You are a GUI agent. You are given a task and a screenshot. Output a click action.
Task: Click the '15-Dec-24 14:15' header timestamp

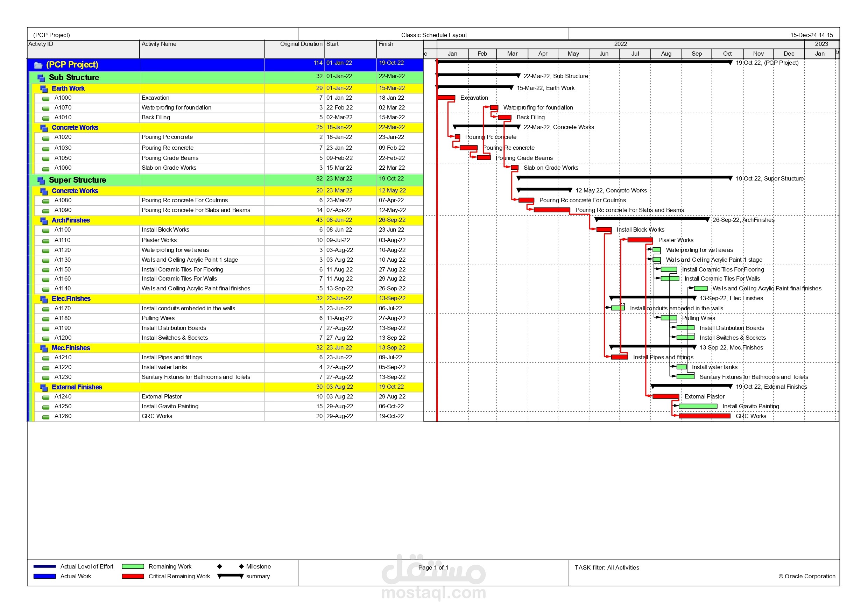click(x=812, y=35)
